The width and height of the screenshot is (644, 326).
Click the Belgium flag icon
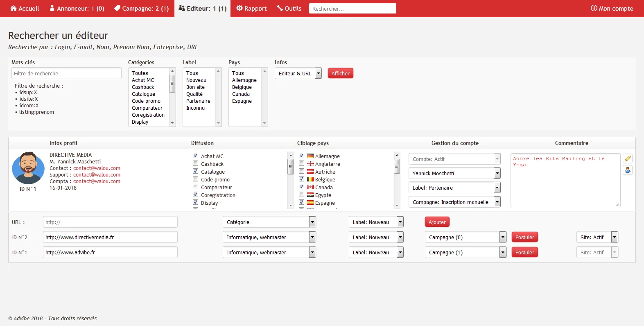coord(310,179)
